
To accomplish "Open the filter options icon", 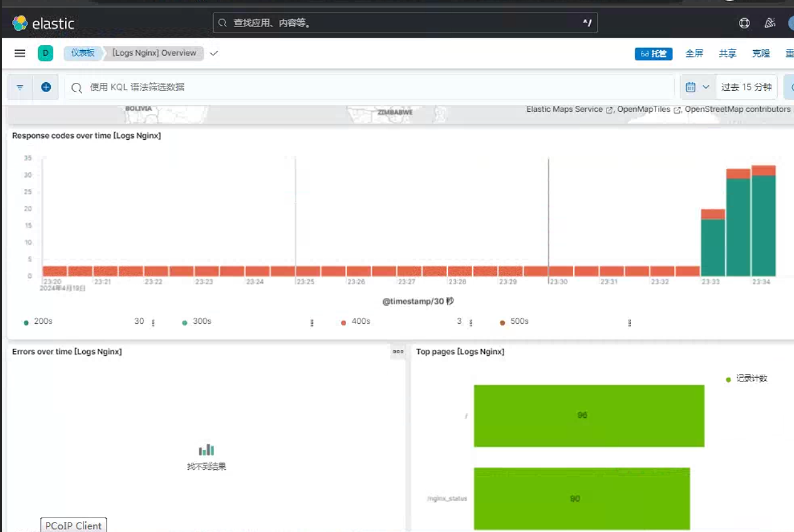I will click(20, 87).
